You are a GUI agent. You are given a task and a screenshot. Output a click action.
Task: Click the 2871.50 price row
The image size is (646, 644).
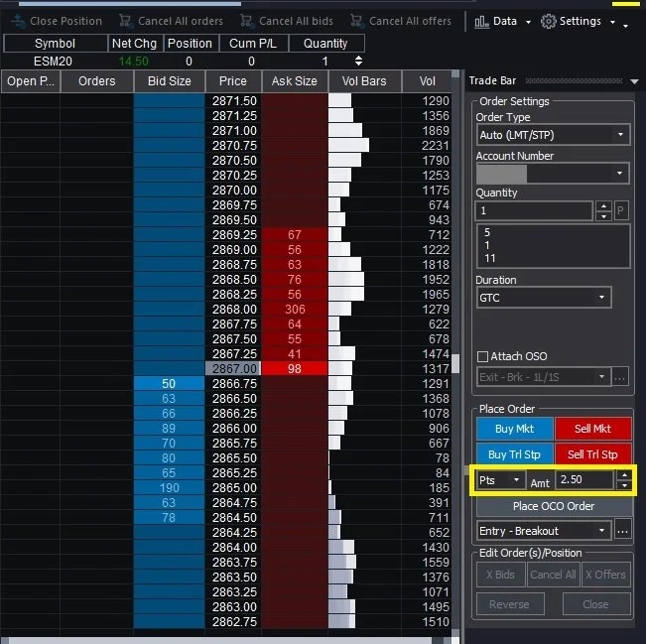pos(233,101)
